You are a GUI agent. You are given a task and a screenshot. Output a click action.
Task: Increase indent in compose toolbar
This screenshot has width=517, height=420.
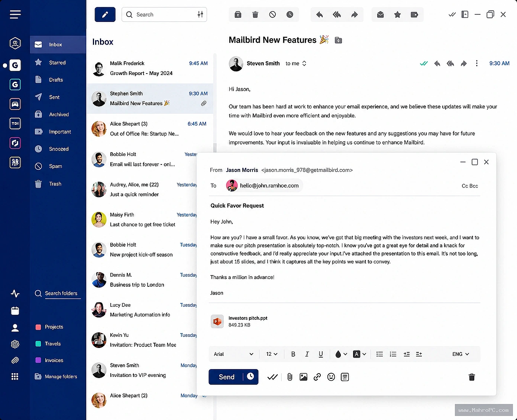[407, 354]
